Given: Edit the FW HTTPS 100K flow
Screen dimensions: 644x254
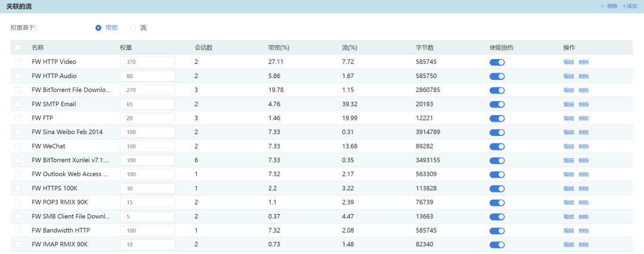Looking at the screenshot, I should [x=568, y=188].
